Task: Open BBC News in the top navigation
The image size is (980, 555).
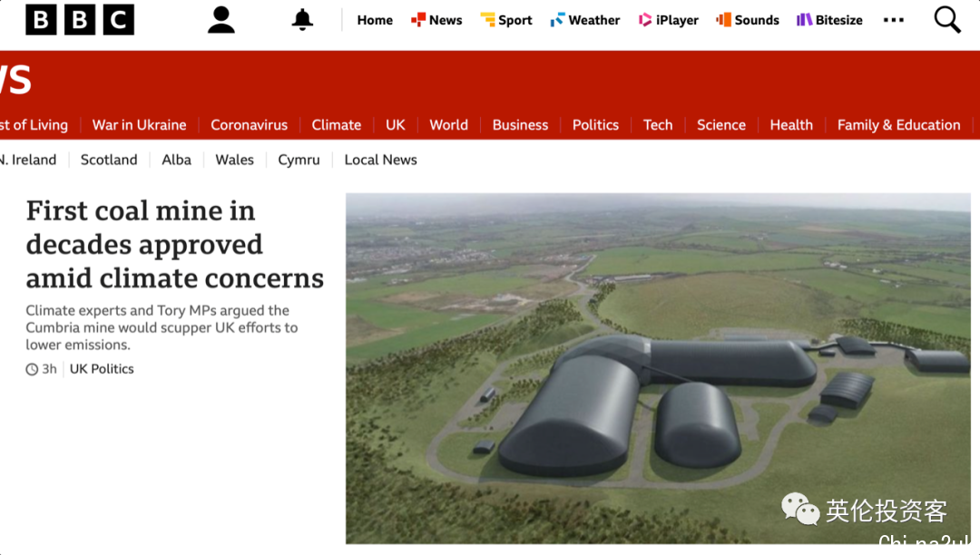Action: click(436, 20)
